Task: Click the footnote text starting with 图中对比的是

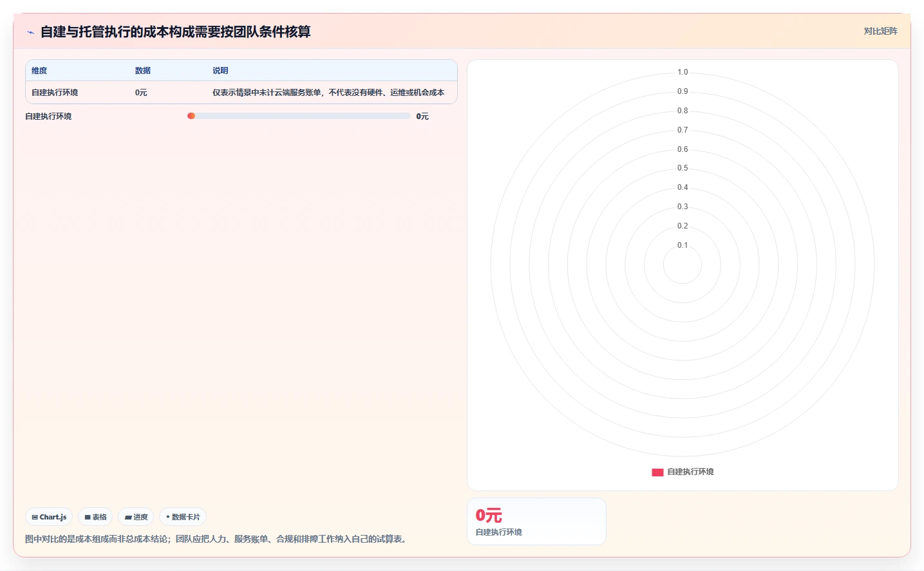Action: [218, 539]
